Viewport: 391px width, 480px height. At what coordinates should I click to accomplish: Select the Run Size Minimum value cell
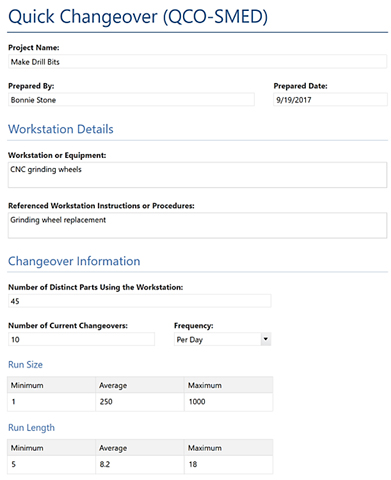point(52,402)
